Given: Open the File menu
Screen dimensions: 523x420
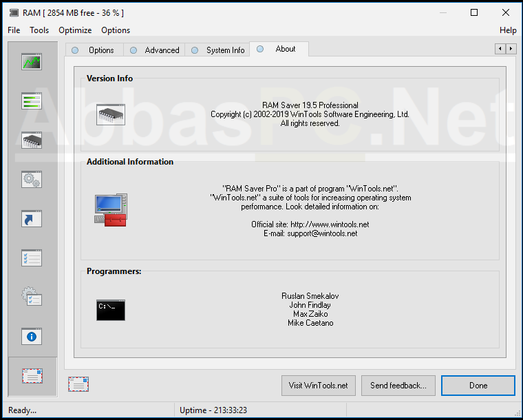Looking at the screenshot, I should 14,30.
